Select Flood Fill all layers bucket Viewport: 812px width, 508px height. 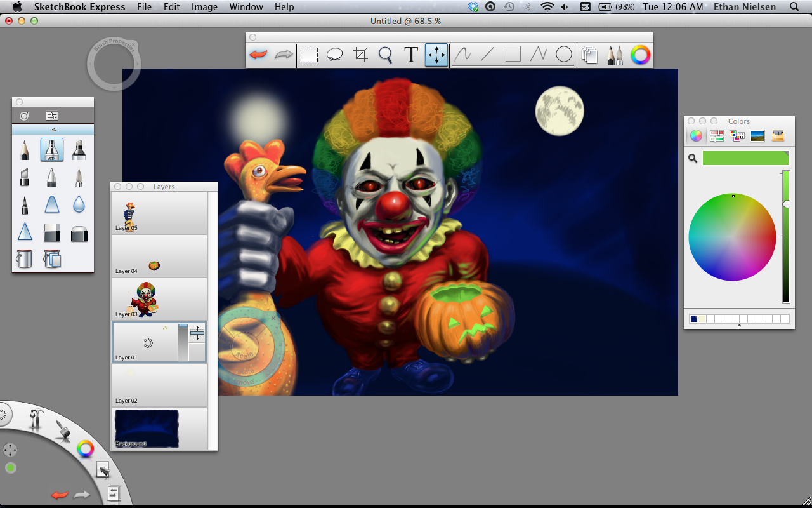point(52,258)
